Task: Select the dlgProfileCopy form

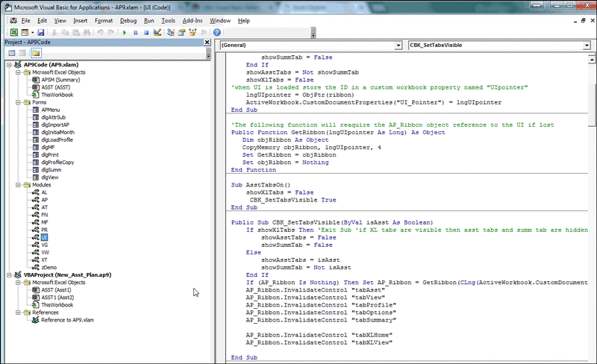Action: coord(57,162)
